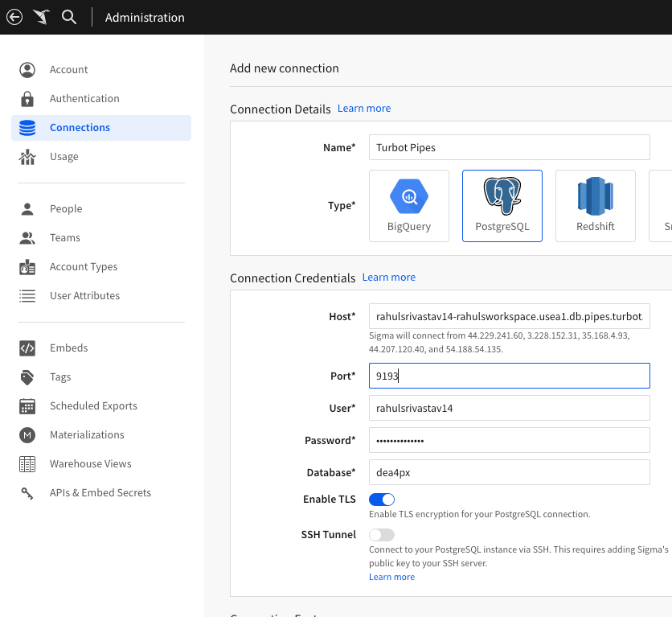672x617 pixels.
Task: Open Learn more for Connection Details
Action: click(364, 109)
